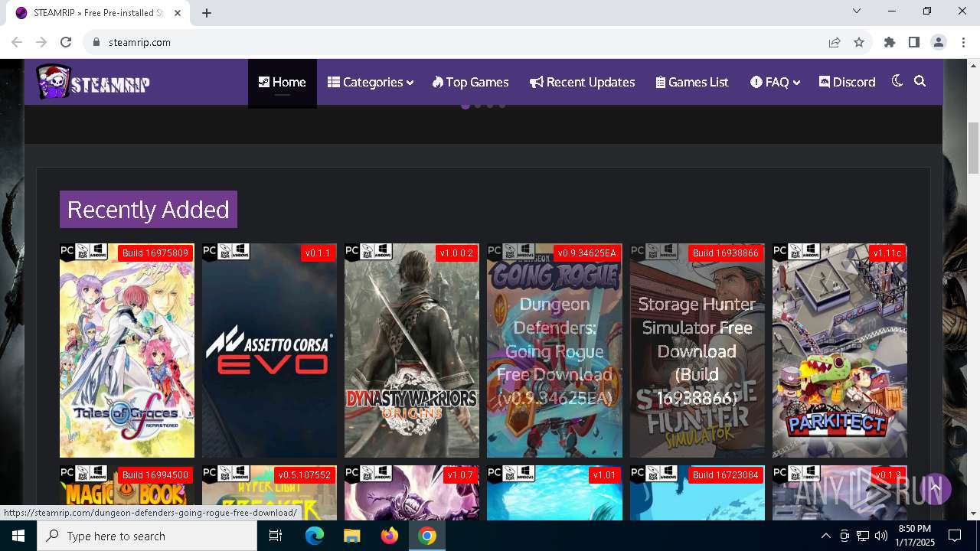The width and height of the screenshot is (980, 551).
Task: Open Task View on the taskbar
Action: tap(276, 536)
